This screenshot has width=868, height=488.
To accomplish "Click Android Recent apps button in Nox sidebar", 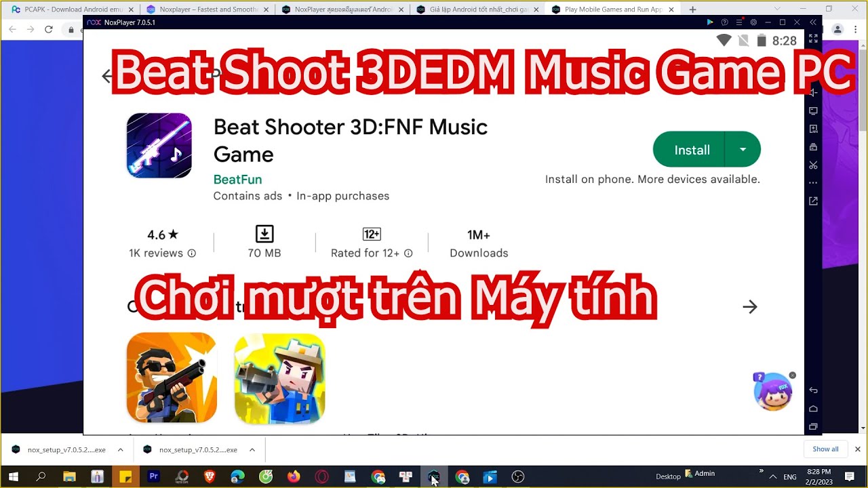I will tap(813, 427).
